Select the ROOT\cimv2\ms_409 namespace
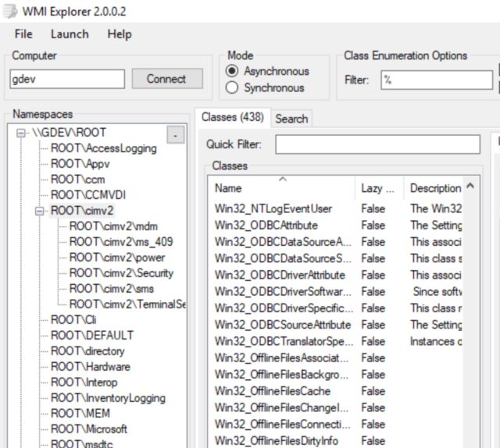Viewport: 500px width, 448px height. 121,242
